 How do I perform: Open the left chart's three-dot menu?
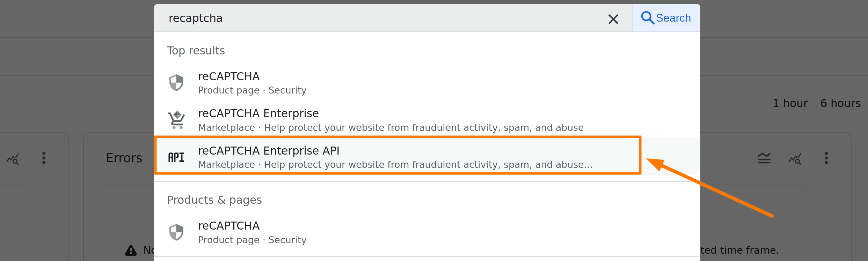[x=44, y=158]
